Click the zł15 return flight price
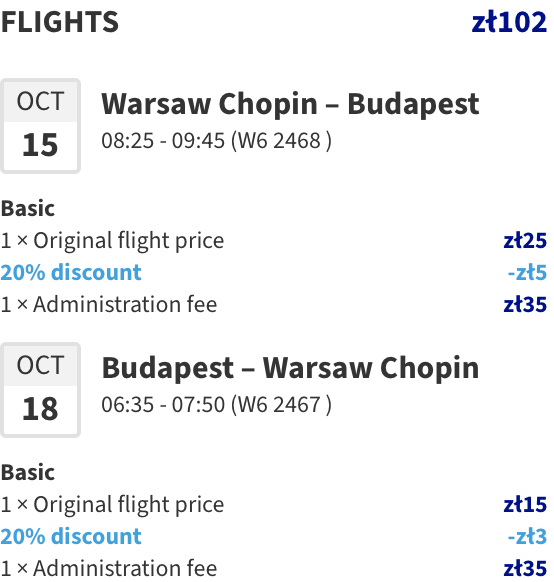 [525, 504]
